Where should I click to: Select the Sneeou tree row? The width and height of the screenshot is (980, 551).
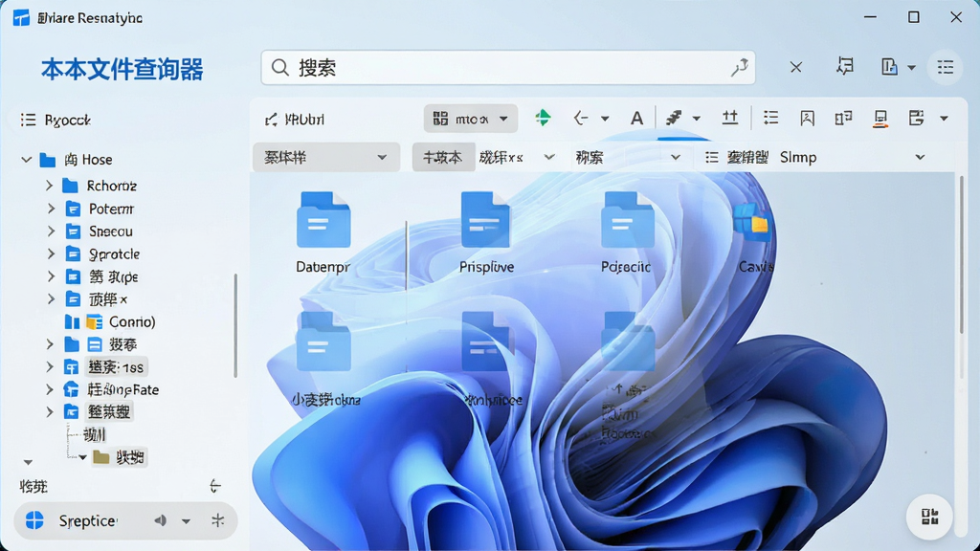[110, 231]
